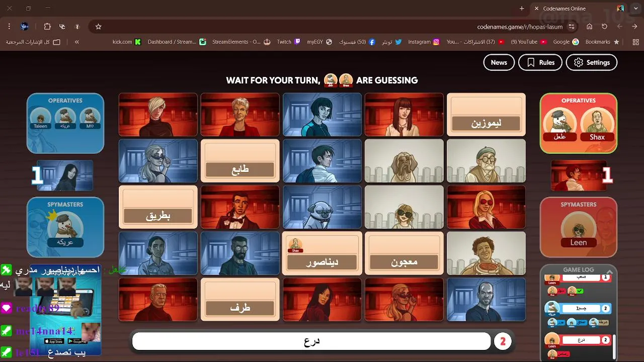The image size is (644, 362).
Task: Open the Instagram bookmark
Action: (x=424, y=42)
